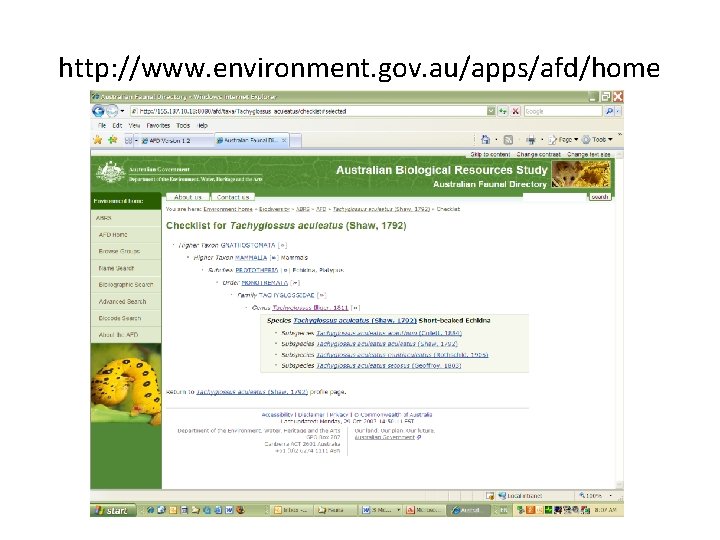The height and width of the screenshot is (540, 720).
Task: Click the PROTOTHERIA link
Action: (257, 270)
